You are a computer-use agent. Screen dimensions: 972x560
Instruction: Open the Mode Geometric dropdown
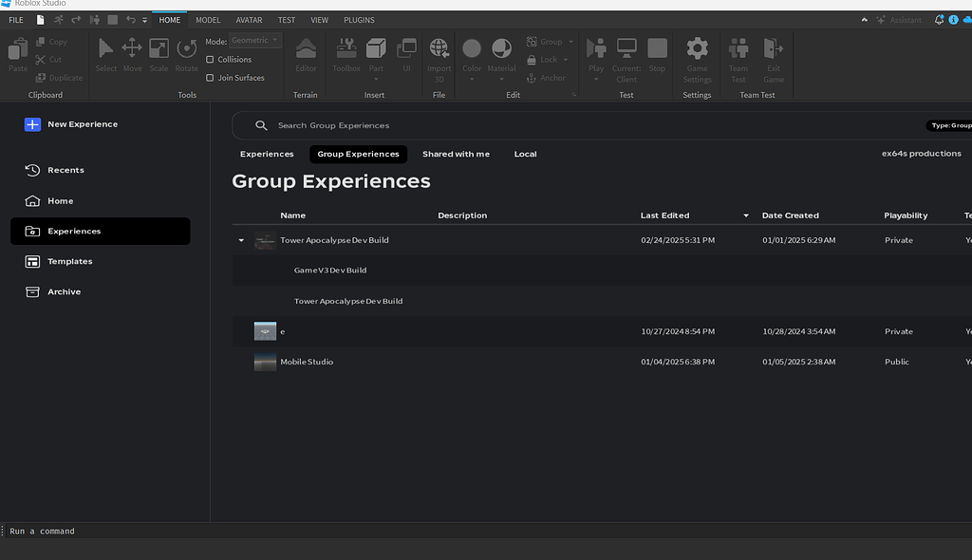(254, 40)
